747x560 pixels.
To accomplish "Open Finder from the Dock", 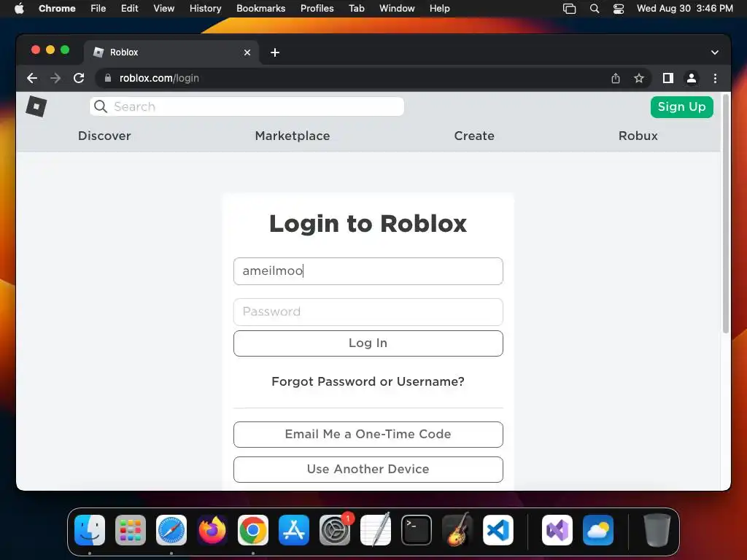I will [x=90, y=530].
